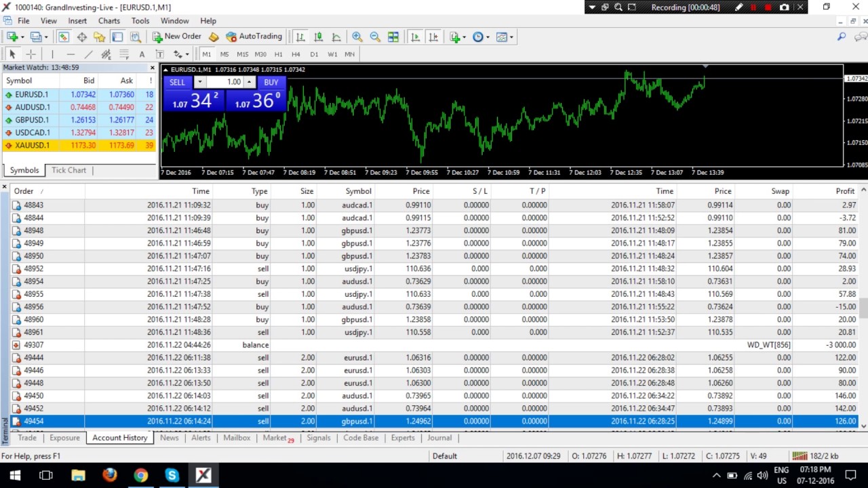Select the Fibonacci retracement tool
Viewport: 868px width, 488px height.
click(124, 54)
